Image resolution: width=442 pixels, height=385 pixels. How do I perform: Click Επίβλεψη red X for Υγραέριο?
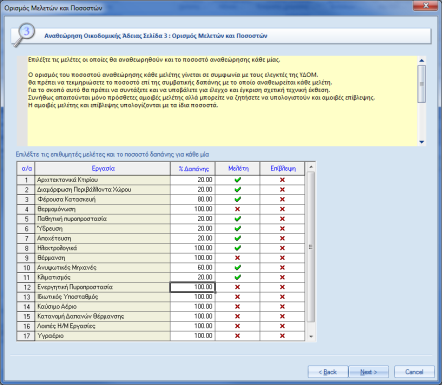pos(282,336)
